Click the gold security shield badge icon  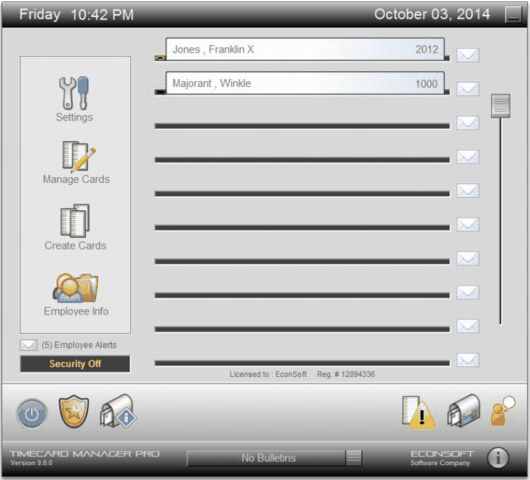tap(74, 411)
